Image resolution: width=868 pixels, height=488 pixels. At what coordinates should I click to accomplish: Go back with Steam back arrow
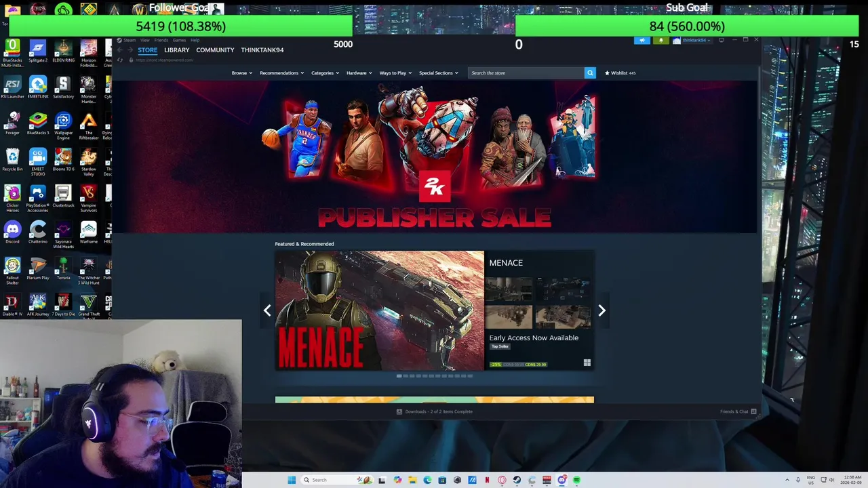click(x=120, y=50)
